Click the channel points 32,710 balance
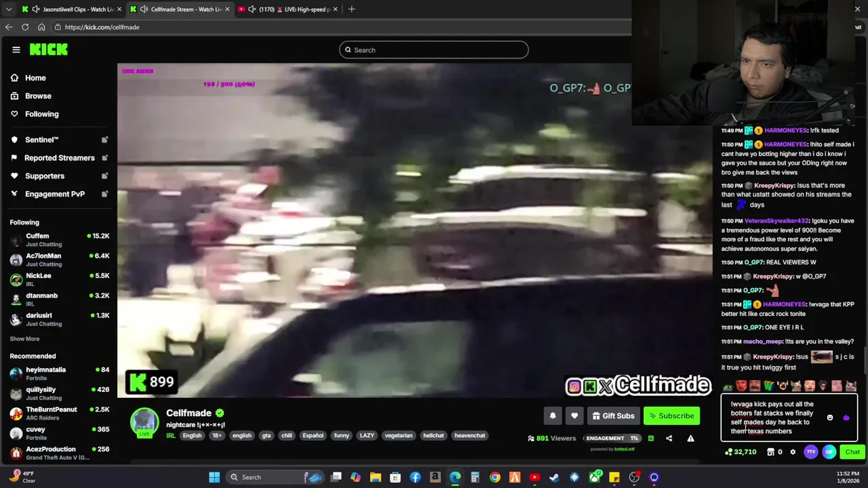 741,452
